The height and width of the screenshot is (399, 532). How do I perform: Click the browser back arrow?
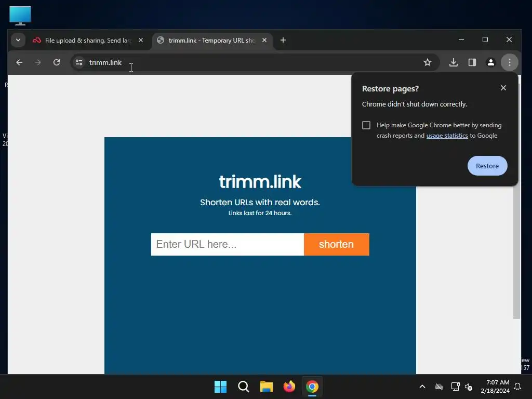click(x=19, y=62)
